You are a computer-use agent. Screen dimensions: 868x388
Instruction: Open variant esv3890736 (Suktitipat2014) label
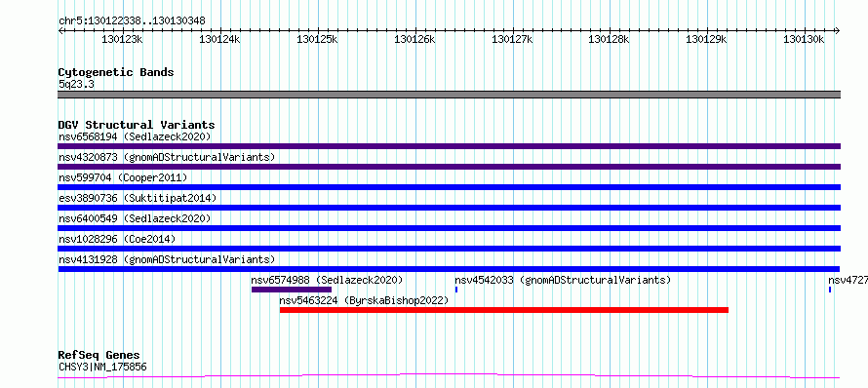pos(138,198)
